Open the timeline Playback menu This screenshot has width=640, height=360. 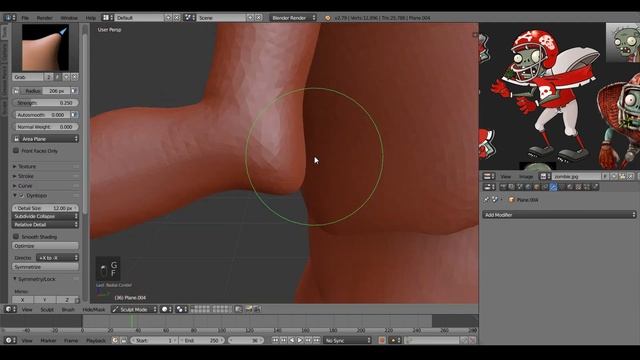tap(96, 340)
